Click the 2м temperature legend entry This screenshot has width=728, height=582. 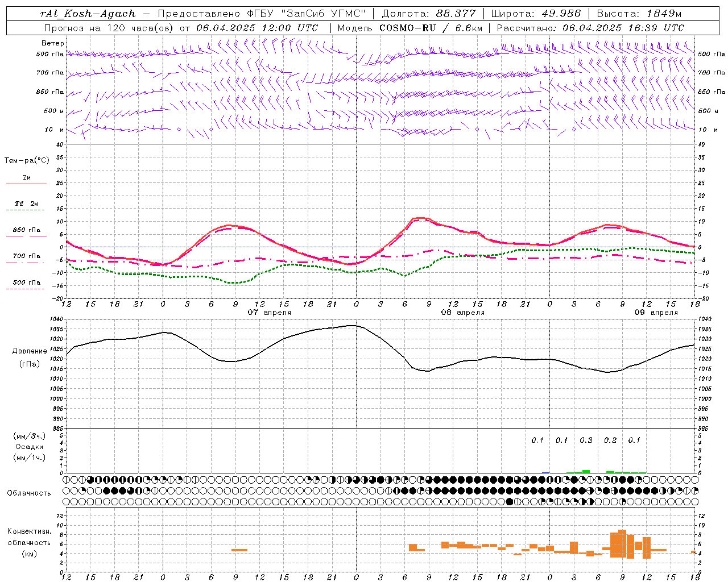tap(27, 178)
